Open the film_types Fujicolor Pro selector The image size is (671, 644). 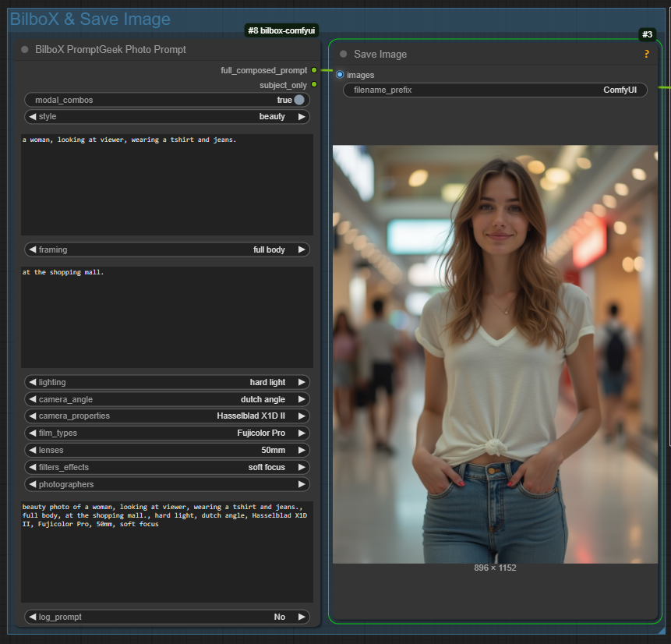point(167,433)
